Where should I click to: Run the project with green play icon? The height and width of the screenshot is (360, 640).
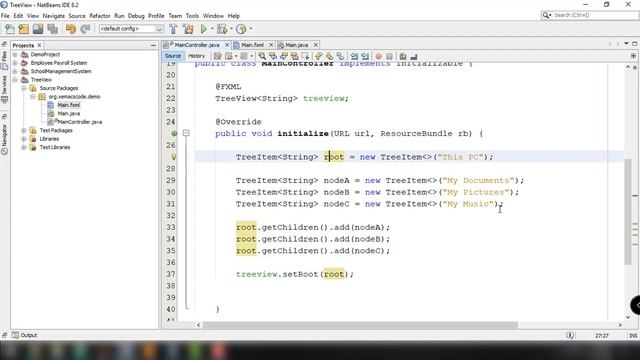[x=204, y=29]
